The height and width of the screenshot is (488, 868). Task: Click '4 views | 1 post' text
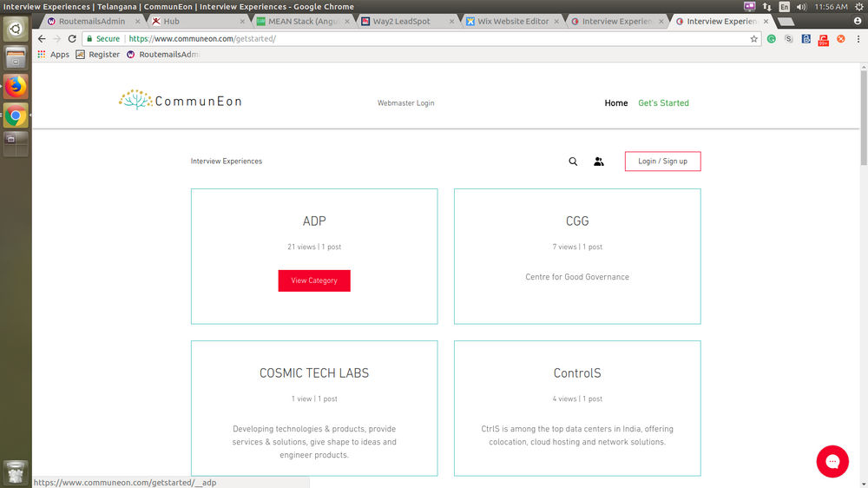pyautogui.click(x=577, y=399)
